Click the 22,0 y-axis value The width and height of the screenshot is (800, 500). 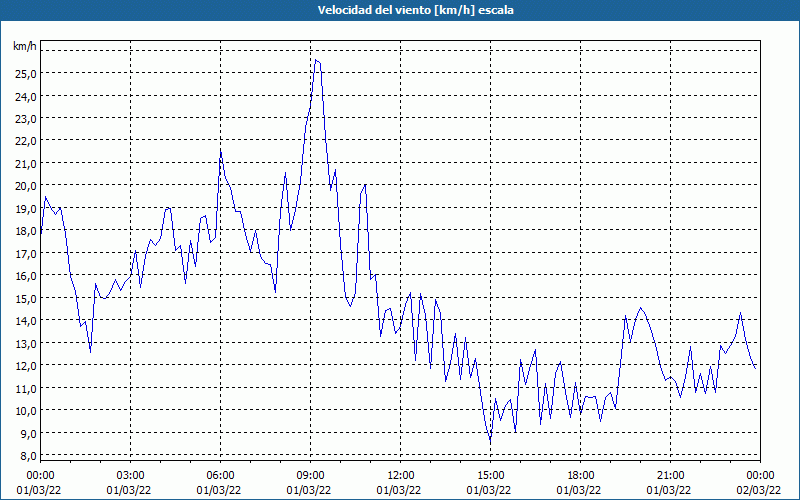[26, 141]
